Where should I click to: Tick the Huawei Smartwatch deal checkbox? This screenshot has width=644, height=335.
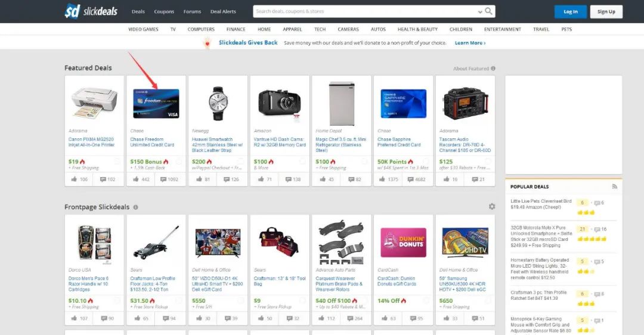coord(241,162)
